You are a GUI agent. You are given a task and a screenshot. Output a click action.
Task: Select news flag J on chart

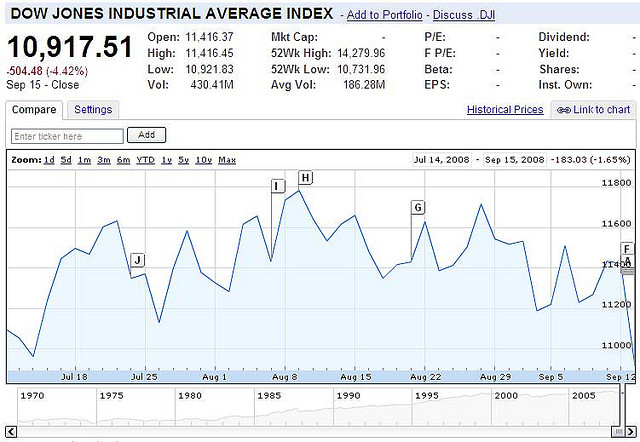138,260
